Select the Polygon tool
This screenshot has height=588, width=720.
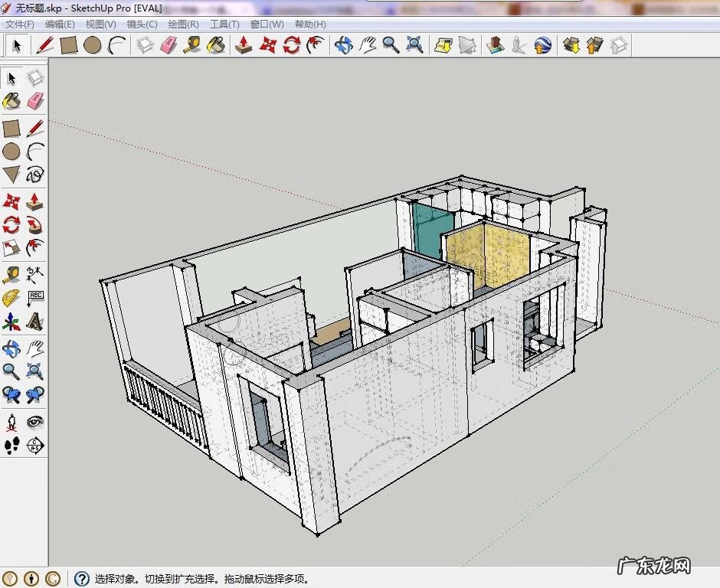[x=11, y=175]
